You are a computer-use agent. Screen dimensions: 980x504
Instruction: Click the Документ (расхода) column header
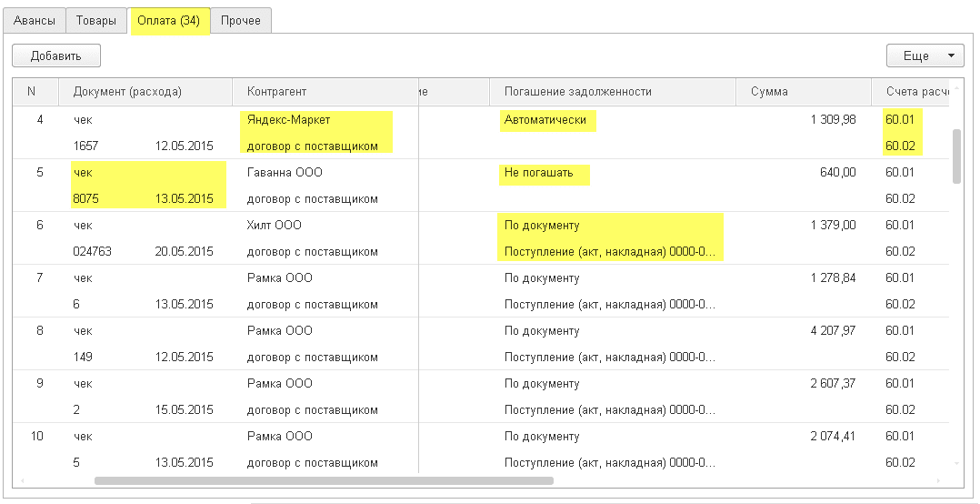(x=127, y=92)
